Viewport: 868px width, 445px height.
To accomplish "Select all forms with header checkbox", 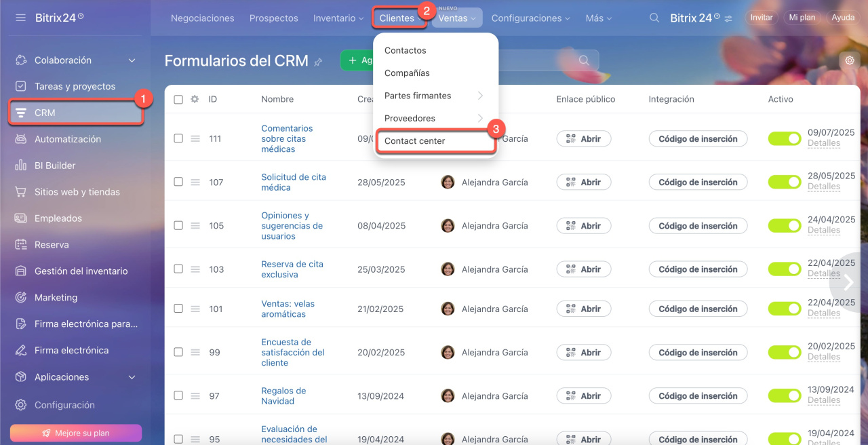I will [178, 99].
